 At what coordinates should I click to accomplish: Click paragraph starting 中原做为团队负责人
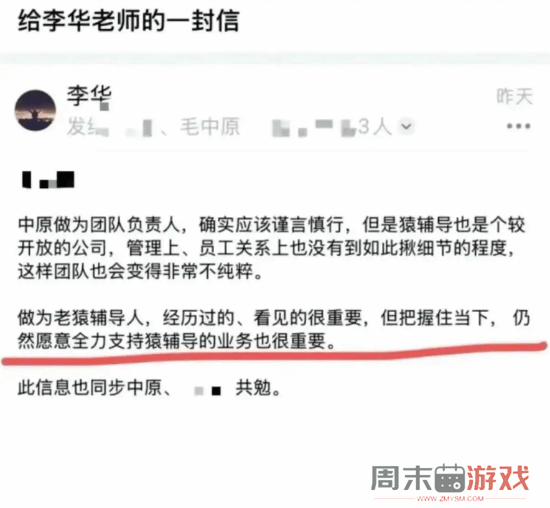[272, 248]
